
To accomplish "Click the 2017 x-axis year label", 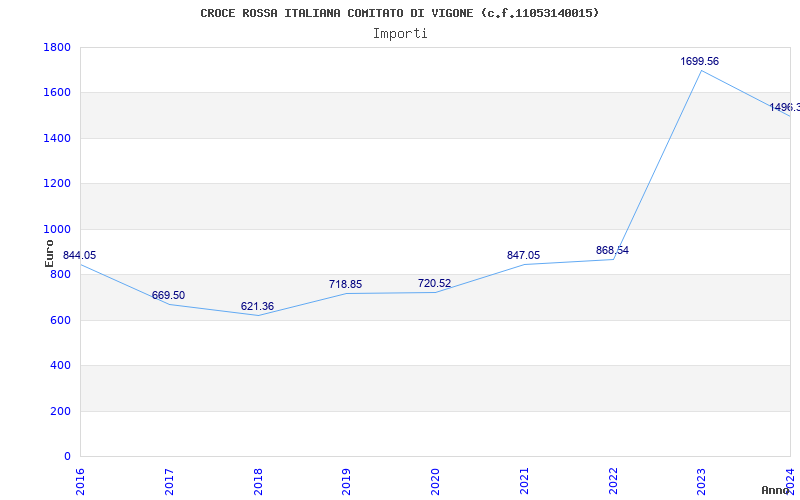I will click(x=169, y=481).
